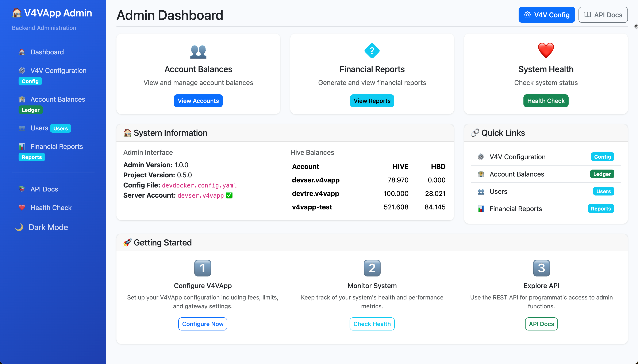Click the Configure Now outlined button

coord(203,324)
